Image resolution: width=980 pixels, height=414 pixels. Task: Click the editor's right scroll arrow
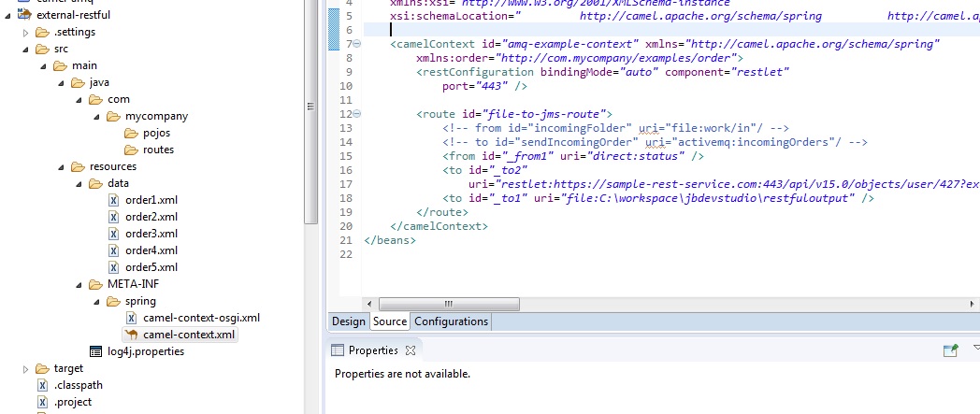point(972,304)
